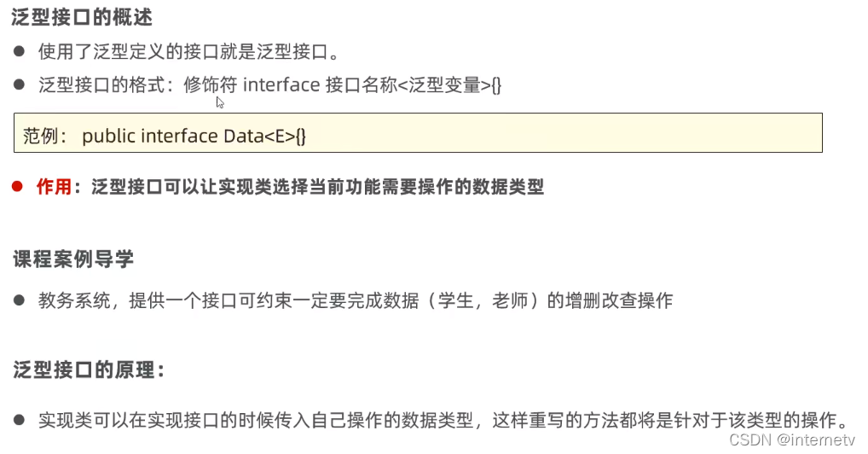
Task: Click the red text 作用
Action: pyautogui.click(x=54, y=186)
